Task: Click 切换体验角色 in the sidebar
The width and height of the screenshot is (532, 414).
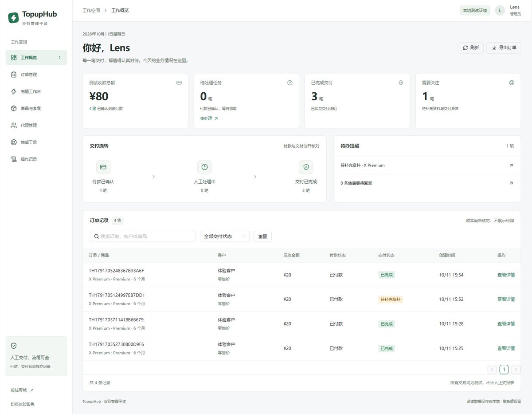Action: click(23, 404)
